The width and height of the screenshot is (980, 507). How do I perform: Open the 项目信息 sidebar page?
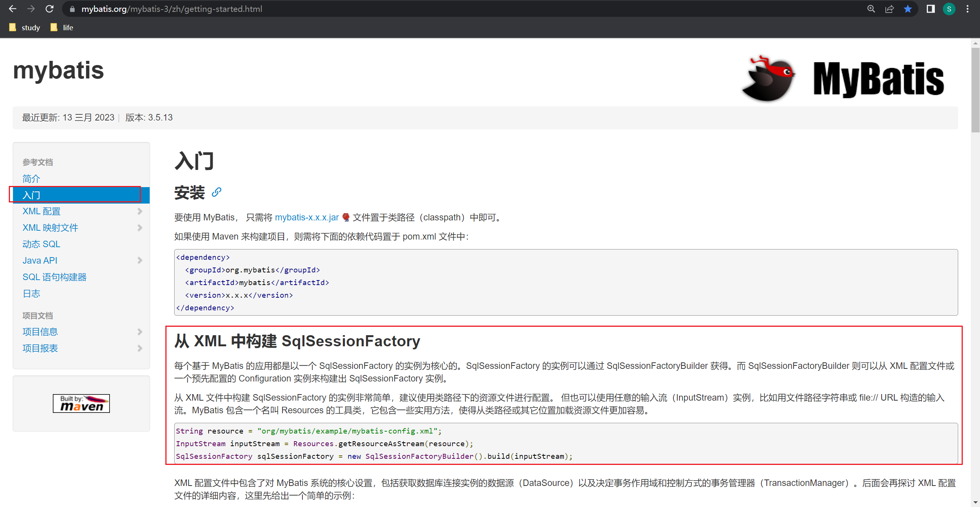coord(40,332)
